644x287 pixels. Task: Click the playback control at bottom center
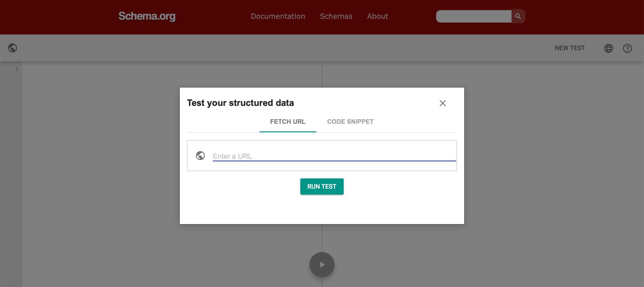pyautogui.click(x=321, y=265)
